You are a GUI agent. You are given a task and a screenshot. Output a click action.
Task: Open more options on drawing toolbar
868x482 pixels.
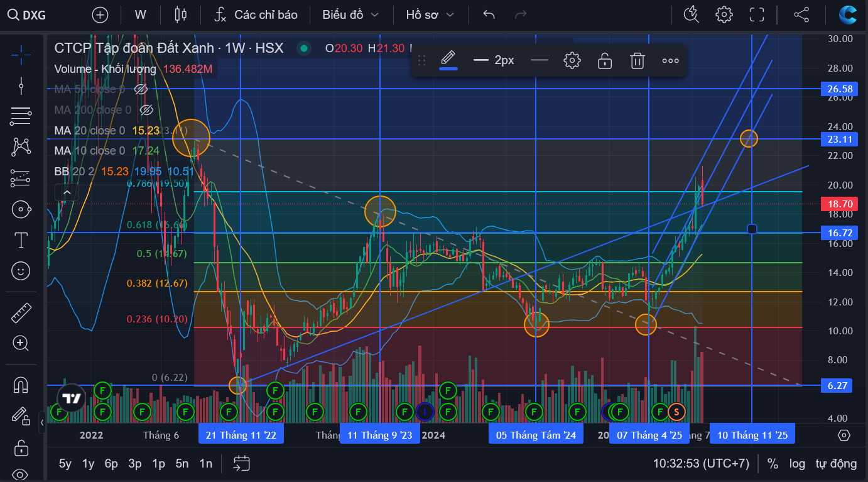(670, 60)
